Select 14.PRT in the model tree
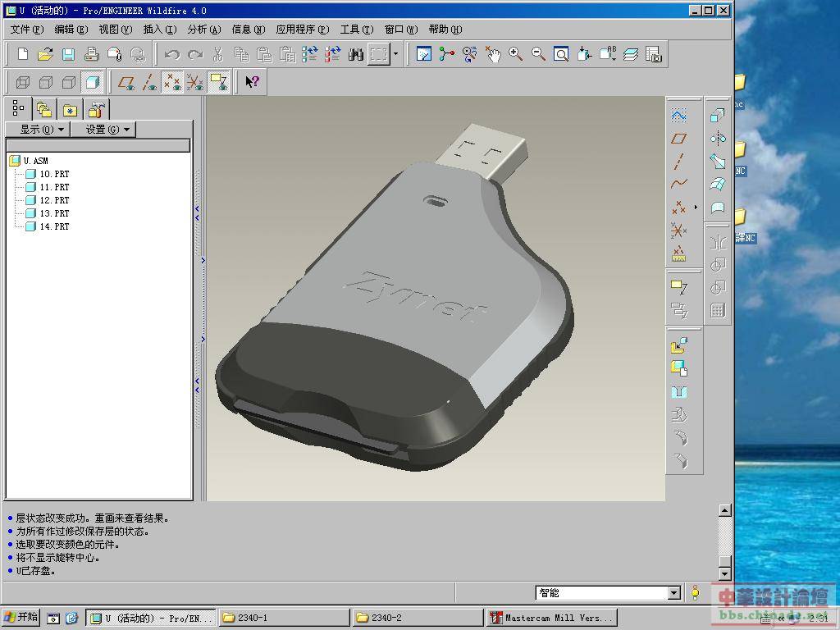This screenshot has height=630, width=840. (x=54, y=226)
